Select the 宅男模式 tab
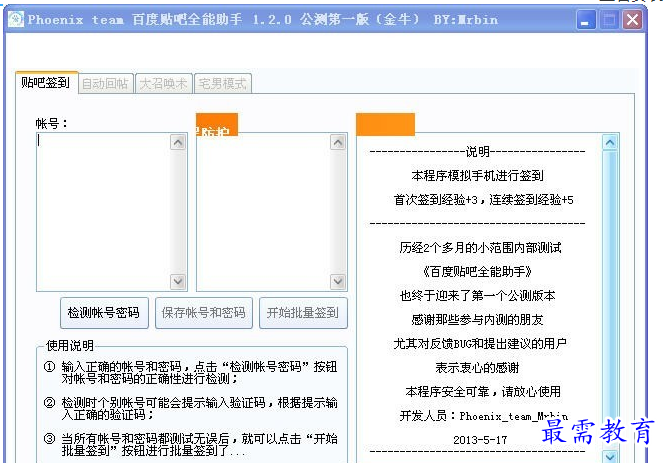The height and width of the screenshot is (463, 663). coord(222,83)
